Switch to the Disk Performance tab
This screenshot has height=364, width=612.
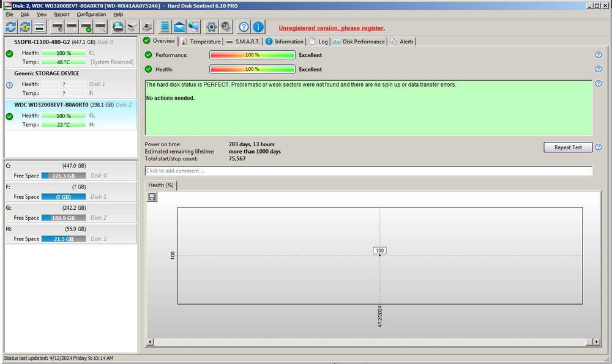[358, 42]
